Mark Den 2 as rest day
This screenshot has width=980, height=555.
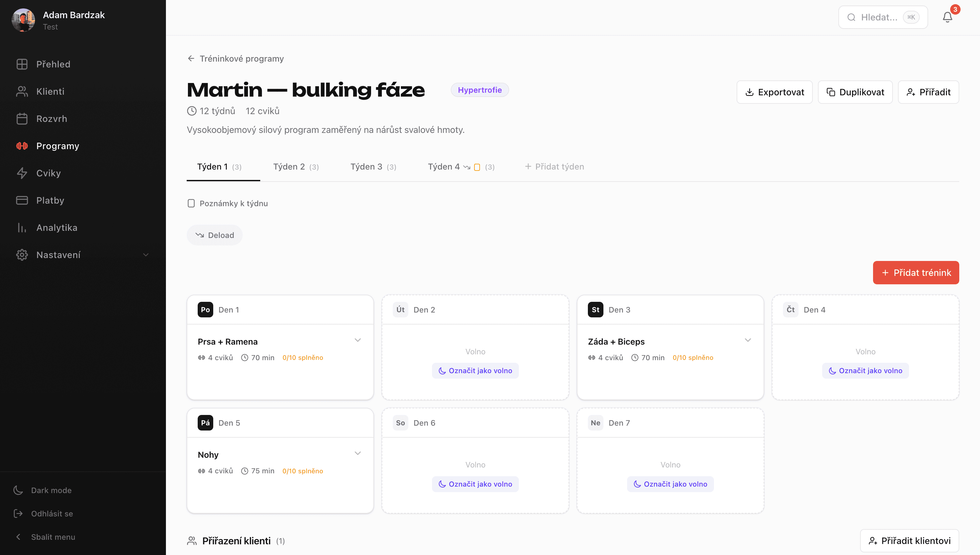[475, 371]
